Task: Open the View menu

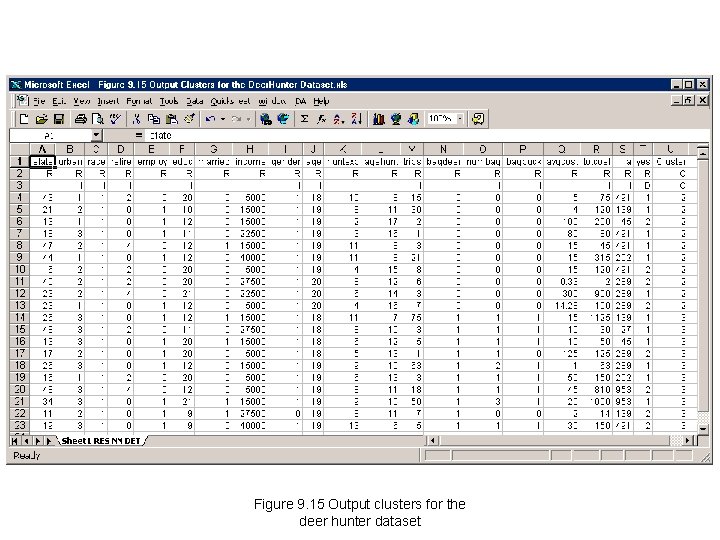Action: coord(82,101)
